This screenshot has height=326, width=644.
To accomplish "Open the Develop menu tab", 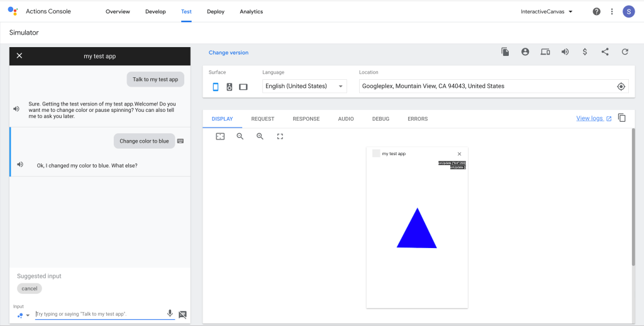I will (x=155, y=11).
